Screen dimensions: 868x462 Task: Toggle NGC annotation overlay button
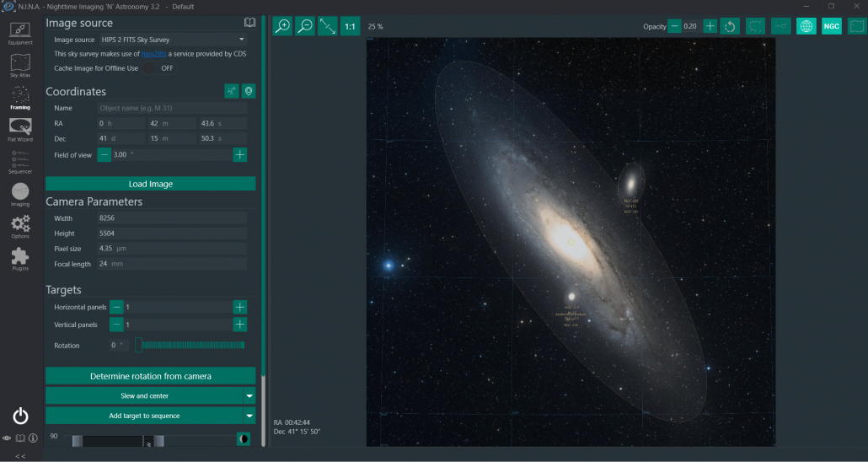(x=832, y=26)
